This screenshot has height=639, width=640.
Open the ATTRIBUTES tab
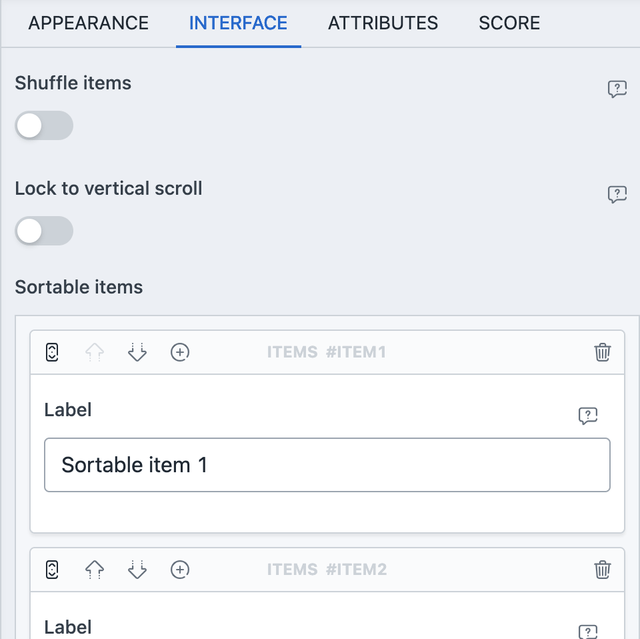(x=383, y=23)
